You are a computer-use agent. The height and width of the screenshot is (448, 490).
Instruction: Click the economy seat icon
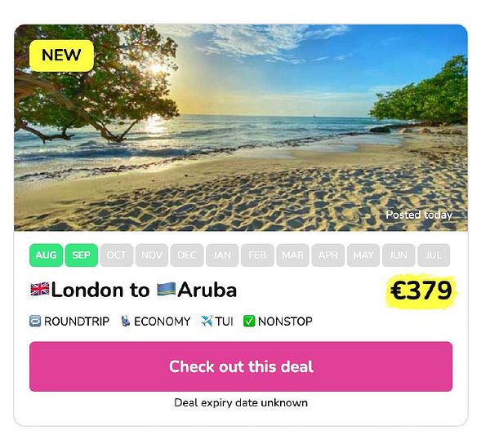125,321
